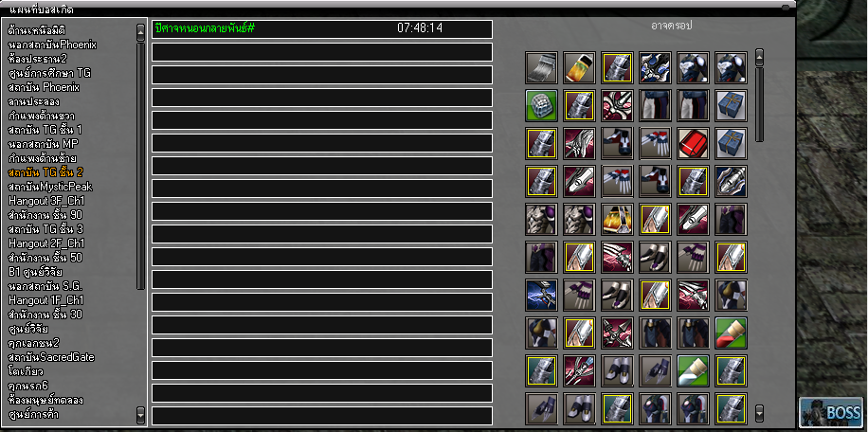The image size is (868, 432).
Task: Click the down arrow of the drop items scrollbar
Action: click(760, 413)
